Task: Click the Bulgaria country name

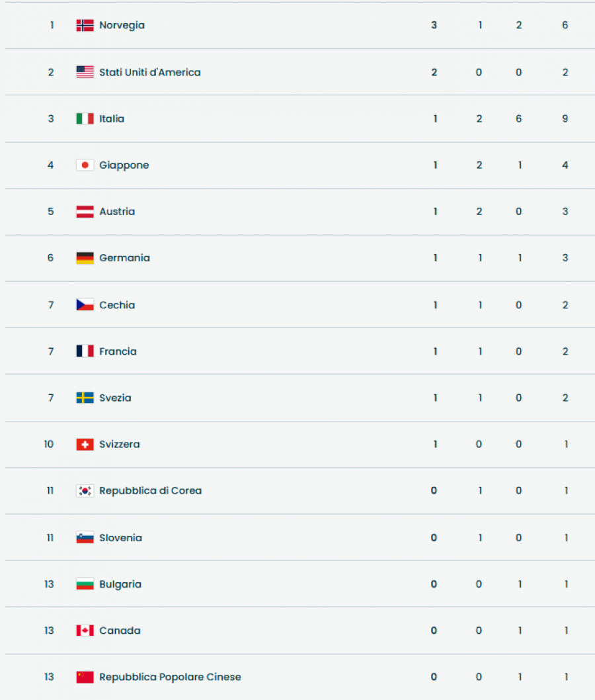Action: coord(120,584)
